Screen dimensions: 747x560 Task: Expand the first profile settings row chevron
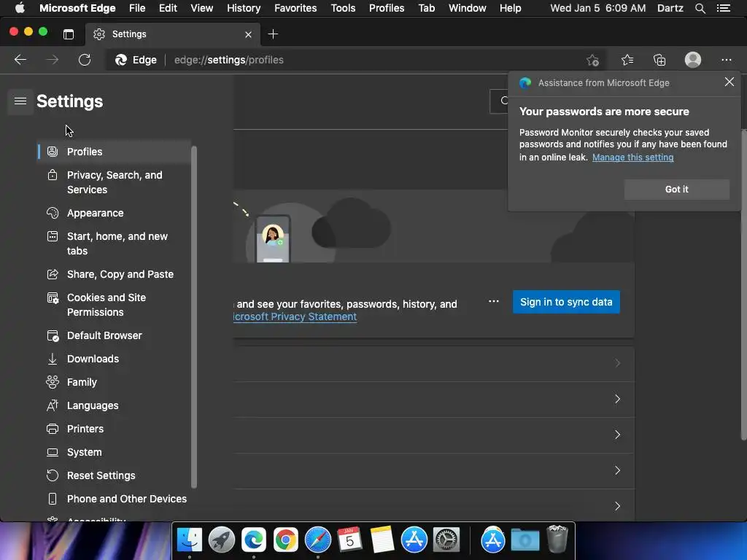617,363
